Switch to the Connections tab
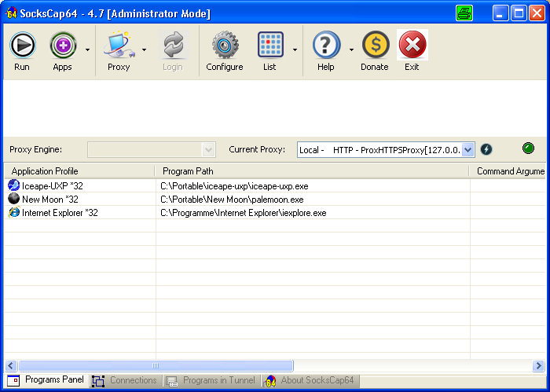The image size is (550, 392). tap(124, 380)
